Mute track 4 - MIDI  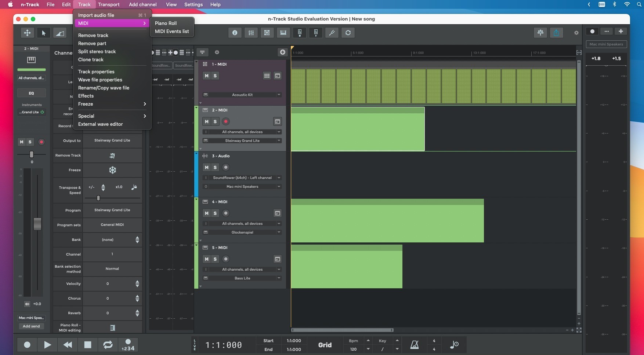207,213
